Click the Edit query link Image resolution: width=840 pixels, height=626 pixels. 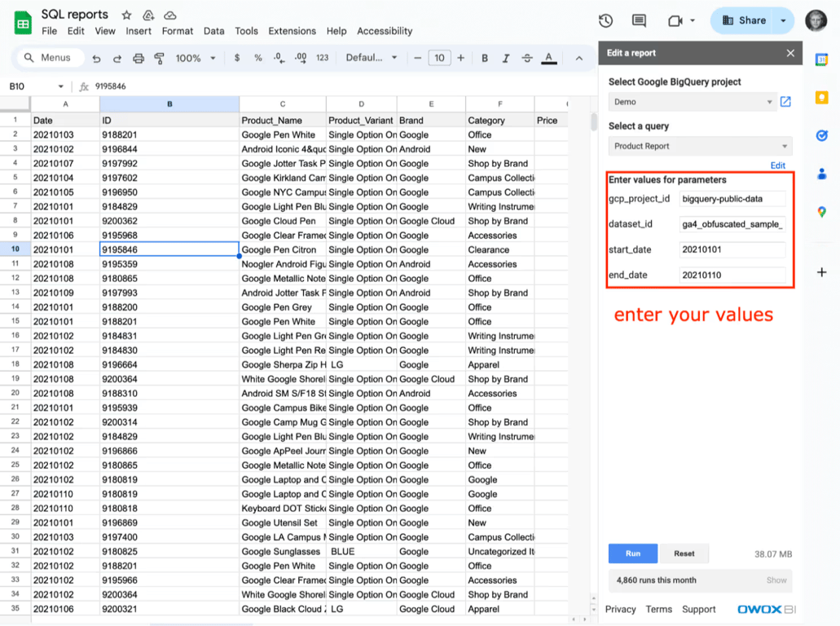tap(778, 165)
